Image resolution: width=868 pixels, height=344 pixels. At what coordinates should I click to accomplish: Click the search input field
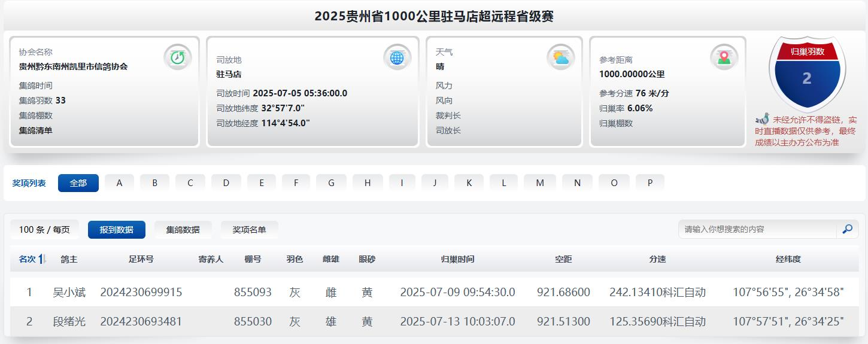[x=757, y=229]
